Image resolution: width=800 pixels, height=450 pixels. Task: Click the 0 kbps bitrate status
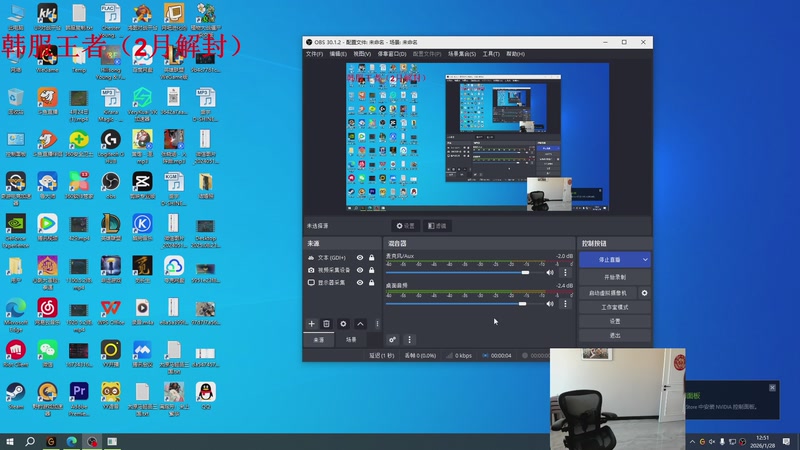(x=459, y=356)
